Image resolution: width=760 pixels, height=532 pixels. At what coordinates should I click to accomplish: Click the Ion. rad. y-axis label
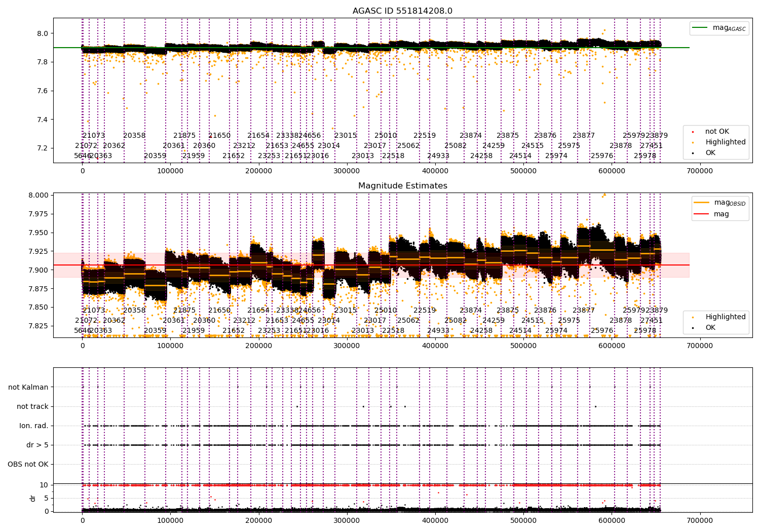[x=34, y=426]
